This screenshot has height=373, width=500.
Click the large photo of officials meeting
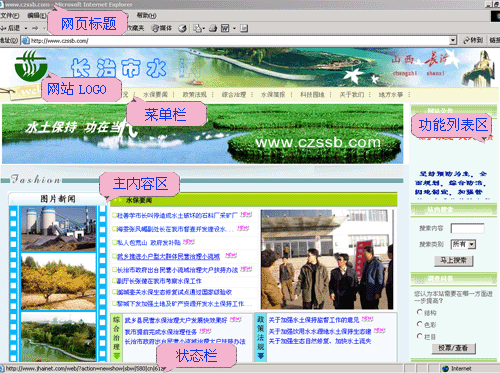pyautogui.click(x=327, y=260)
